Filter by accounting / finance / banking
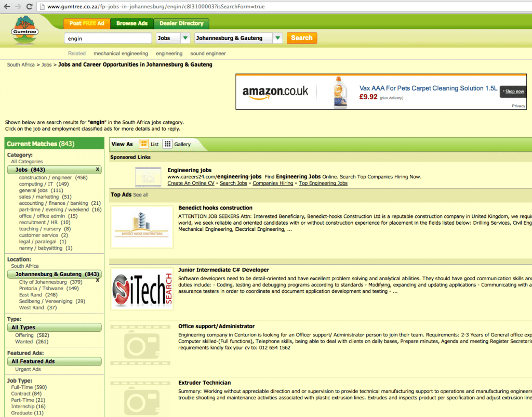Image resolution: width=532 pixels, height=417 pixels. (60, 203)
